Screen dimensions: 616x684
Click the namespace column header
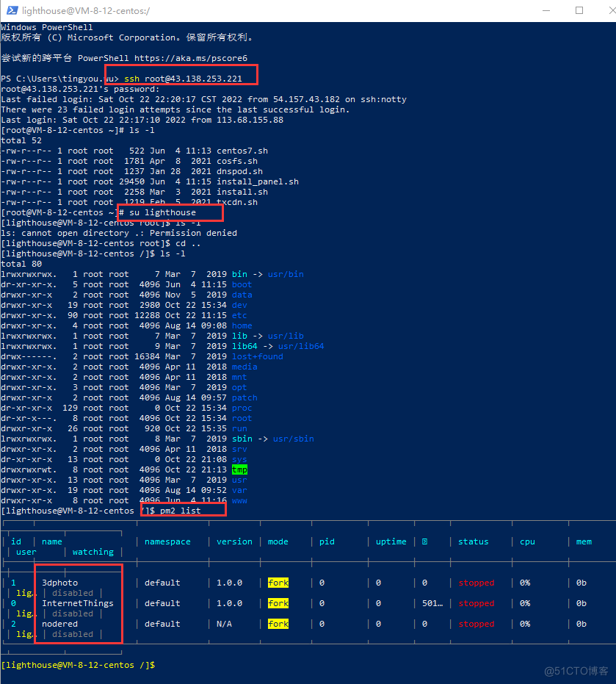[168, 541]
